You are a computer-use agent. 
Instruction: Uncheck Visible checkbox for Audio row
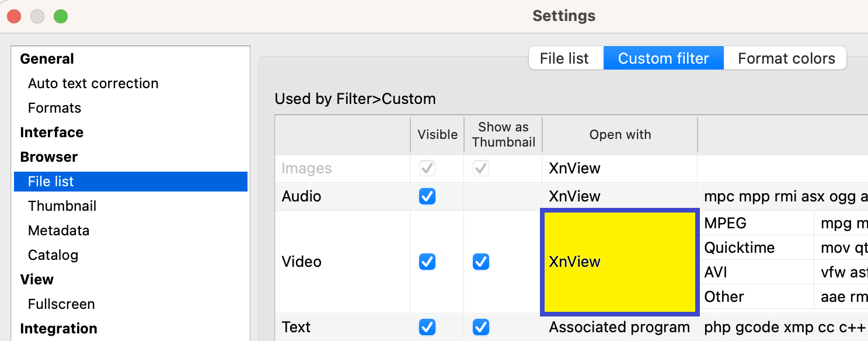coord(427,197)
